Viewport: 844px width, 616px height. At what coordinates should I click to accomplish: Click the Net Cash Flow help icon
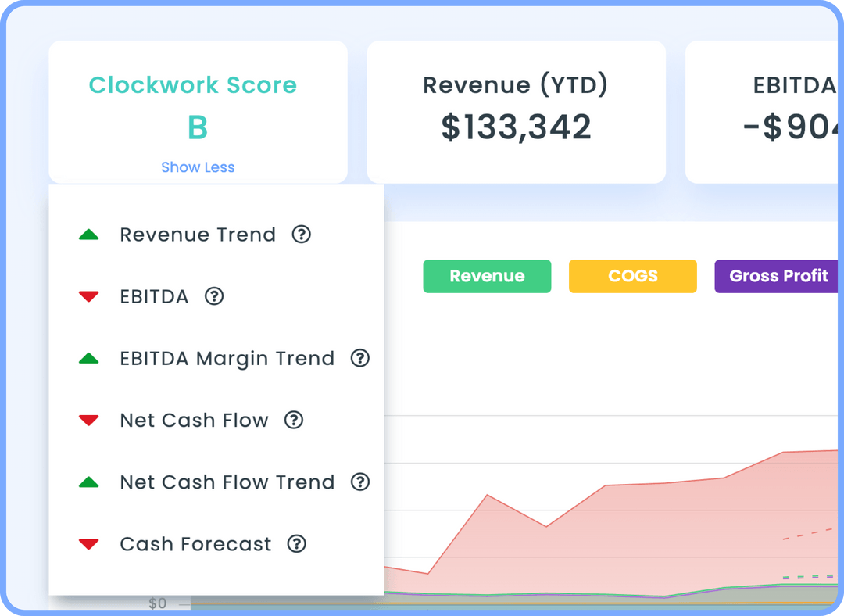point(293,420)
